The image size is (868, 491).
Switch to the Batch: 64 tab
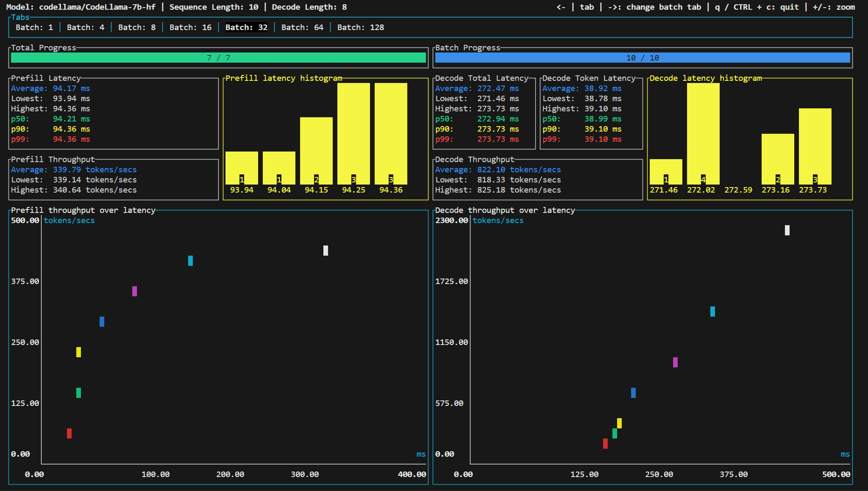(x=302, y=28)
